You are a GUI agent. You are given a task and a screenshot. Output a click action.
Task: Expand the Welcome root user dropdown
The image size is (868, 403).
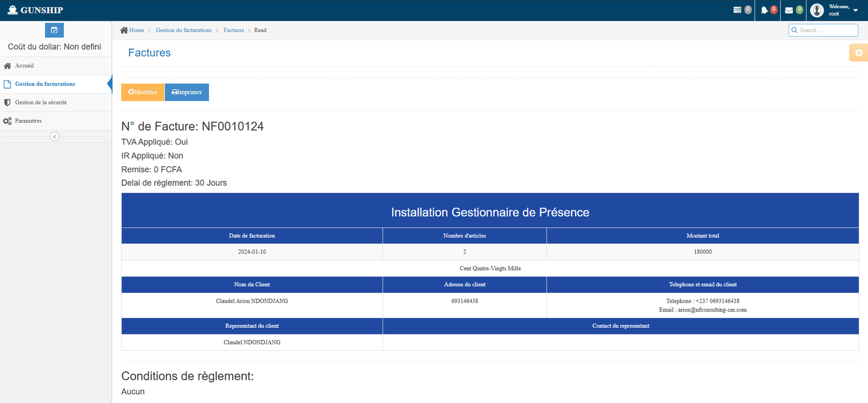(x=856, y=10)
